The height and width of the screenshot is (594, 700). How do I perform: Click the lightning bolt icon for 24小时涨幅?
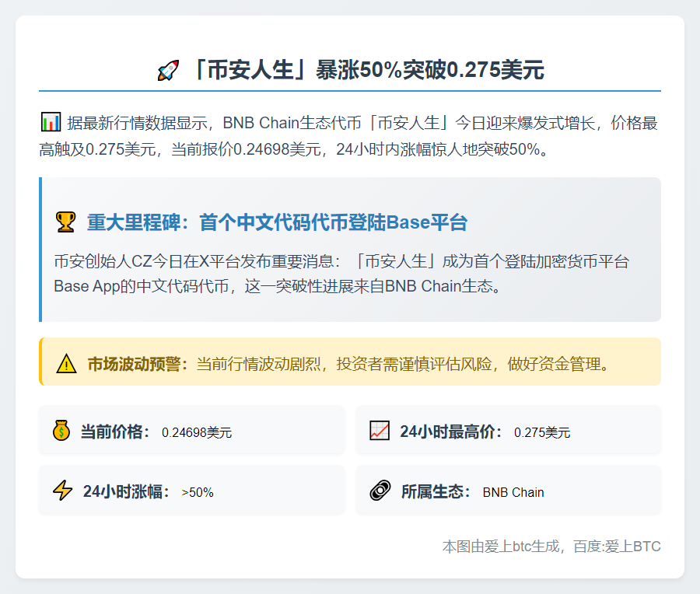[62, 491]
